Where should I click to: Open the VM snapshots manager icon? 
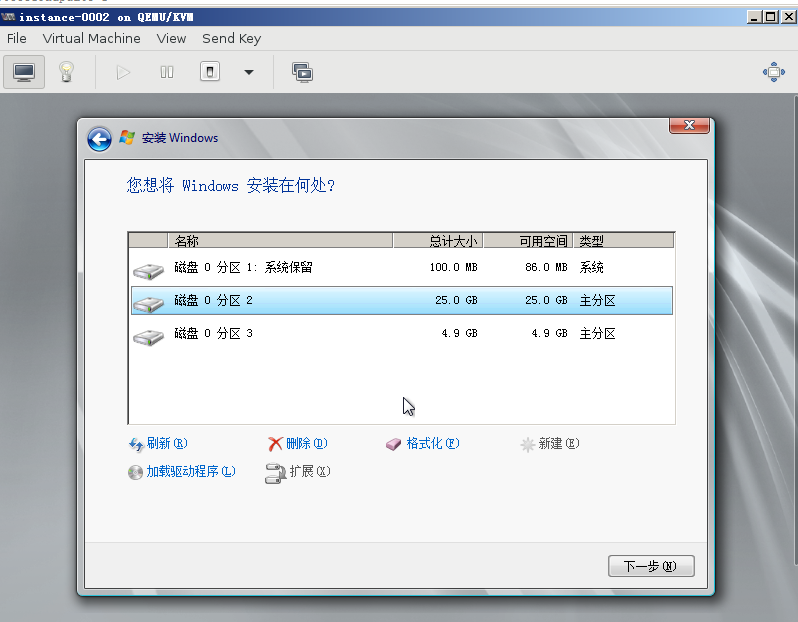tap(302, 72)
